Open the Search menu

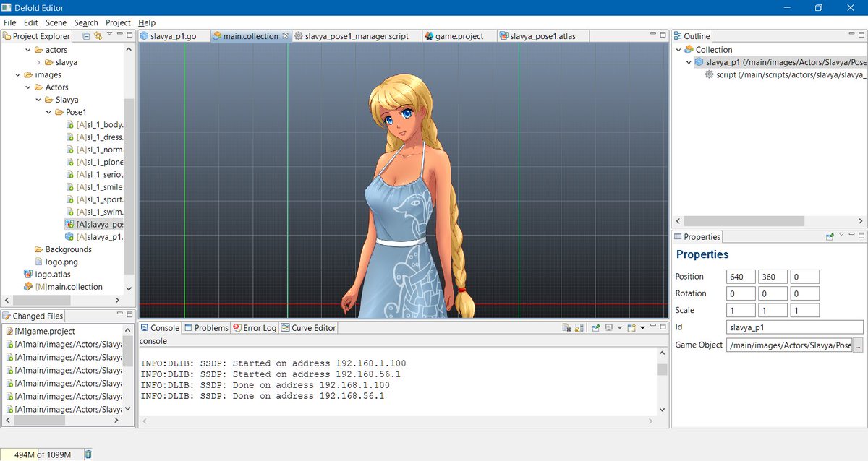tap(86, 23)
